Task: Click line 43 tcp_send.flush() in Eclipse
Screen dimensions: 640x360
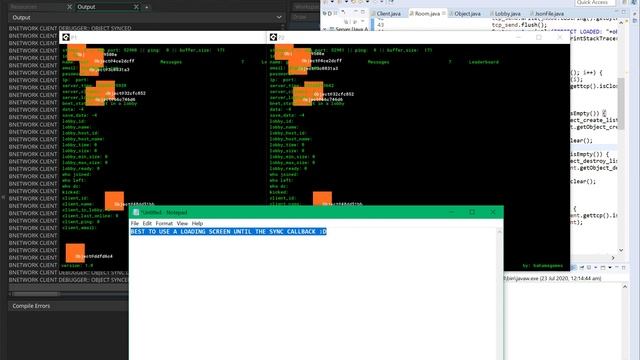Action: (x=519, y=25)
